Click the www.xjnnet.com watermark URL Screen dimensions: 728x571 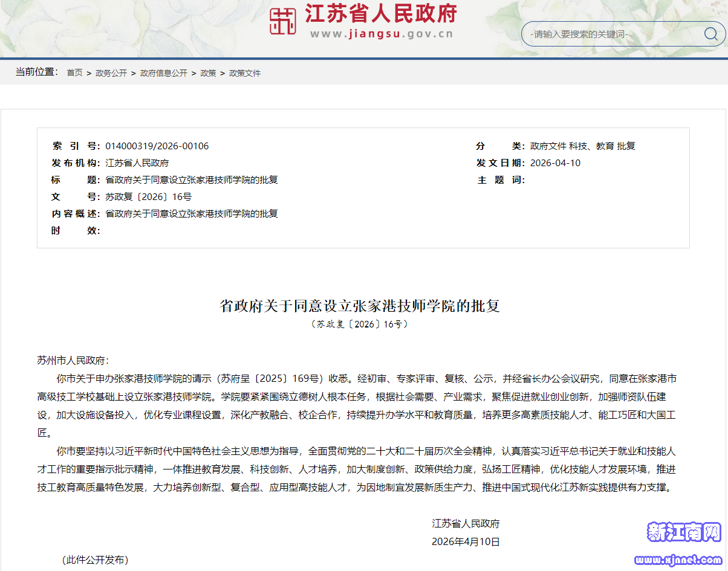pyautogui.click(x=684, y=560)
